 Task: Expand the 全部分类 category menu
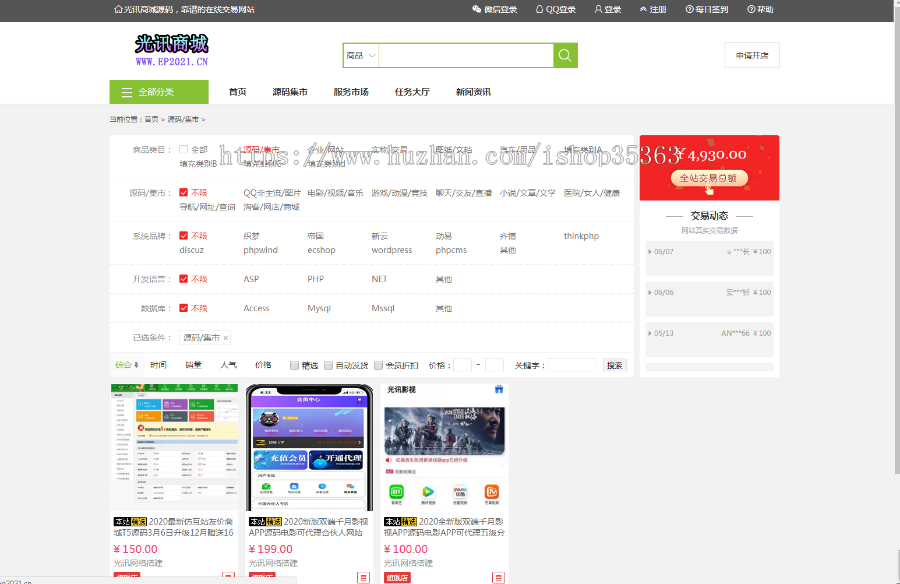point(159,92)
